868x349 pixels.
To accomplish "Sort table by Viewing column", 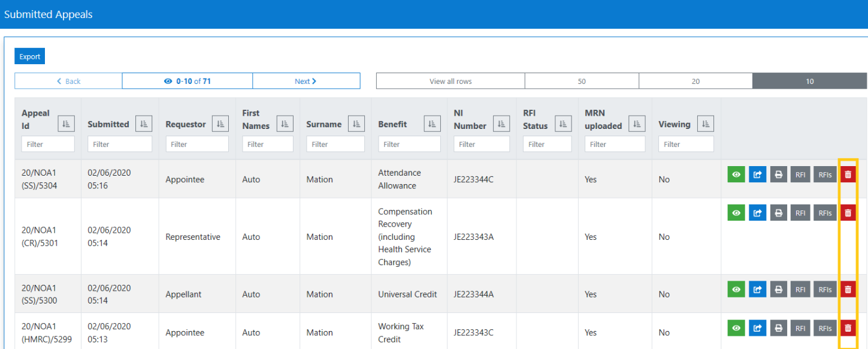I will coord(706,124).
